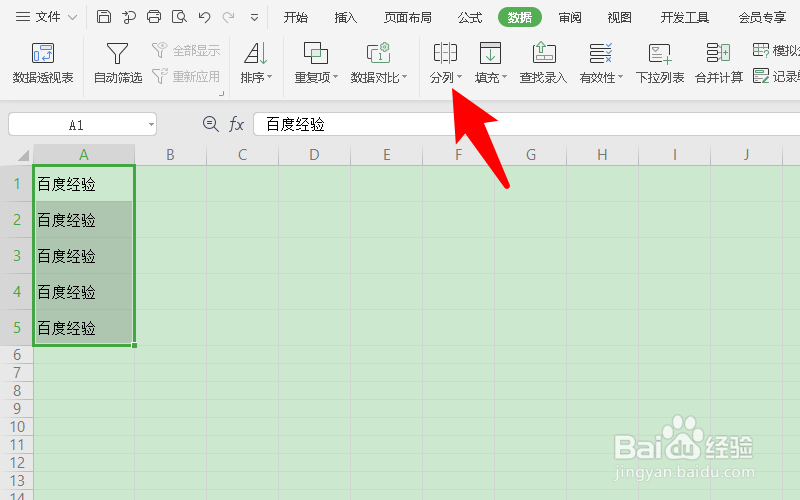Switch to the 视图 tab

(x=619, y=18)
